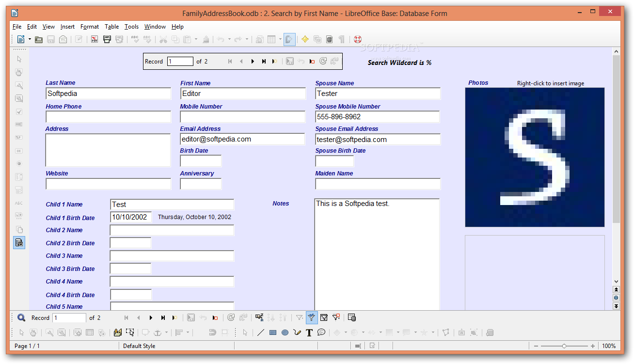Click the Last Name field containing Softpedia
The height and width of the screenshot is (364, 634).
tap(109, 94)
